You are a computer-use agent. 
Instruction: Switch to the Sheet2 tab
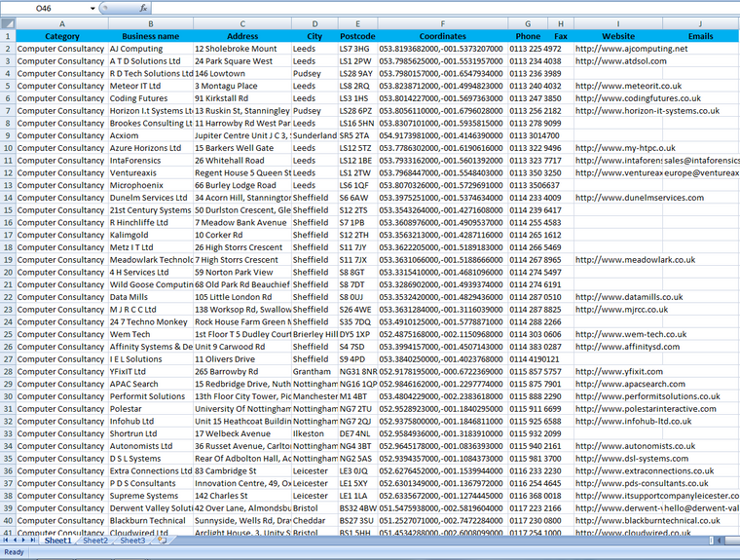[x=95, y=541]
